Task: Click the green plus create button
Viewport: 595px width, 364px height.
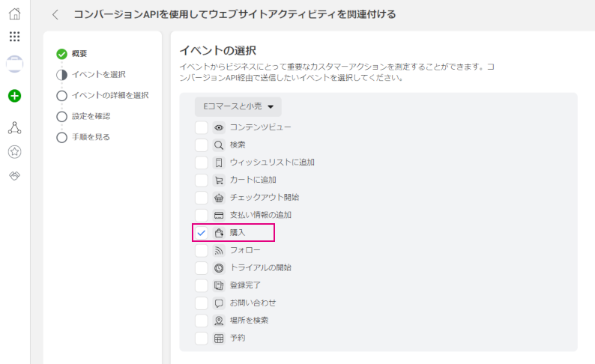Action: click(x=14, y=96)
